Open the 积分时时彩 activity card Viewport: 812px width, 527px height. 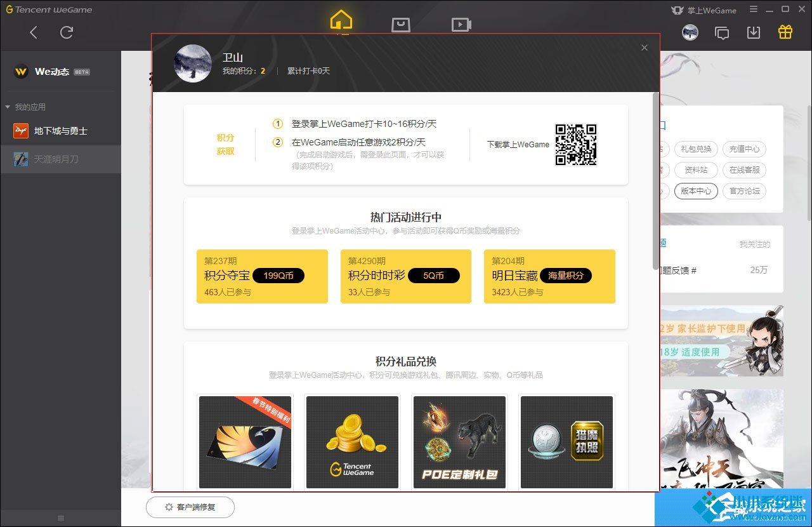(x=406, y=276)
